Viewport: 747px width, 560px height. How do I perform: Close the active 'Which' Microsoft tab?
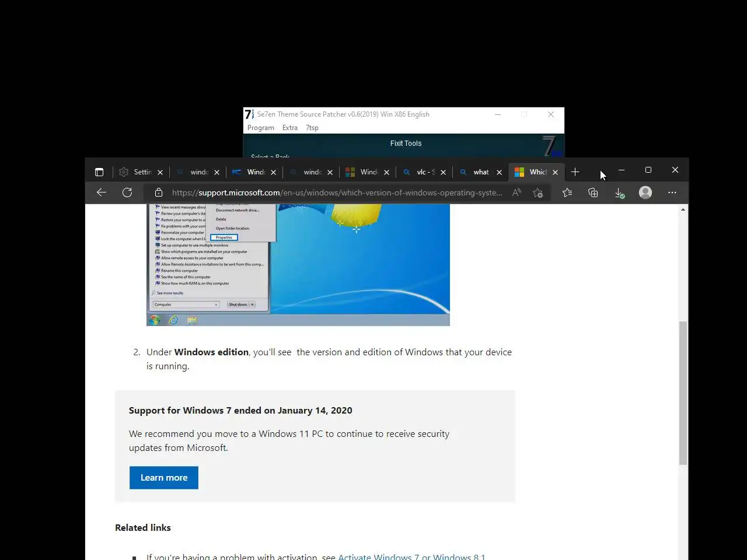555,172
